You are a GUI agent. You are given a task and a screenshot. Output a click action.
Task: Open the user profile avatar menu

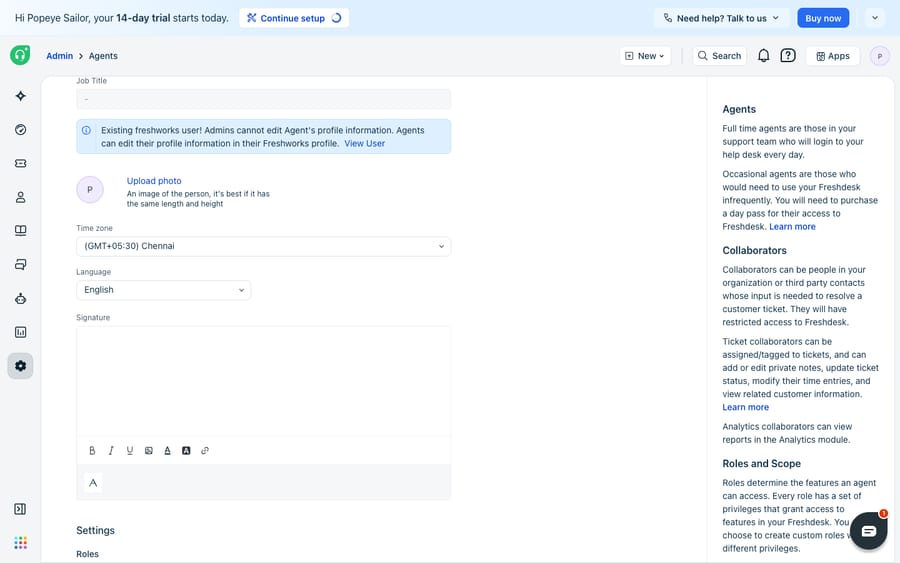point(879,56)
